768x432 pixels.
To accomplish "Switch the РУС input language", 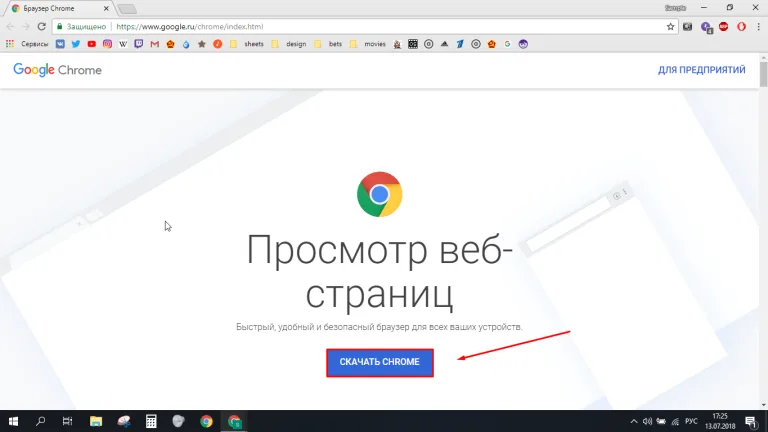I will 691,421.
